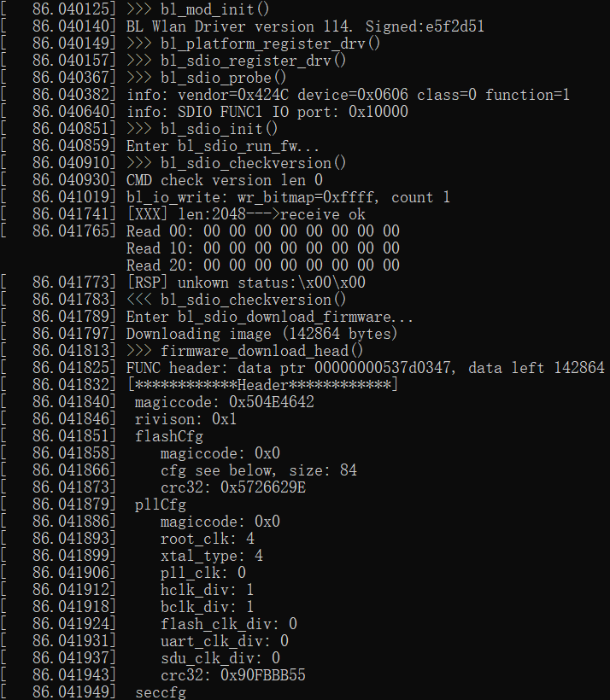The width and height of the screenshot is (610, 700).
Task: Select the FUNC header data ptr line
Action: click(365, 368)
